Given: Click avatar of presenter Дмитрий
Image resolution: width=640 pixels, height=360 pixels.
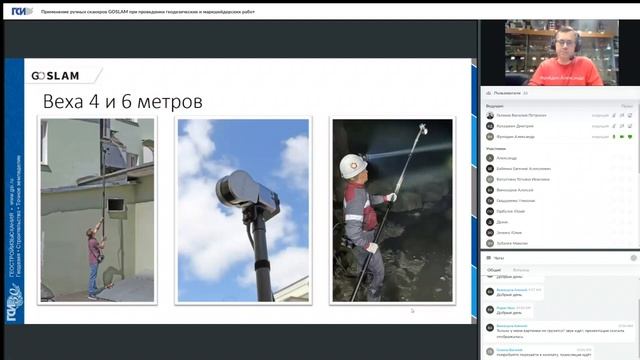Looking at the screenshot, I should [x=490, y=126].
